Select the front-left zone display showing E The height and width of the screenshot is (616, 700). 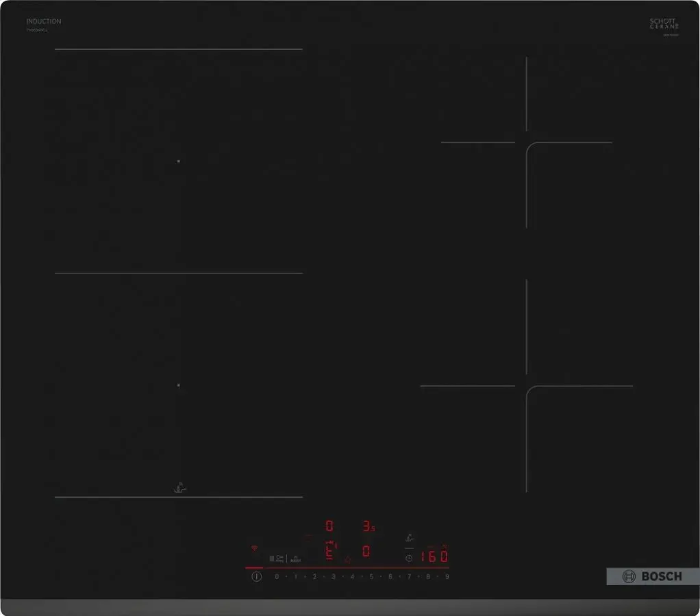[329, 552]
